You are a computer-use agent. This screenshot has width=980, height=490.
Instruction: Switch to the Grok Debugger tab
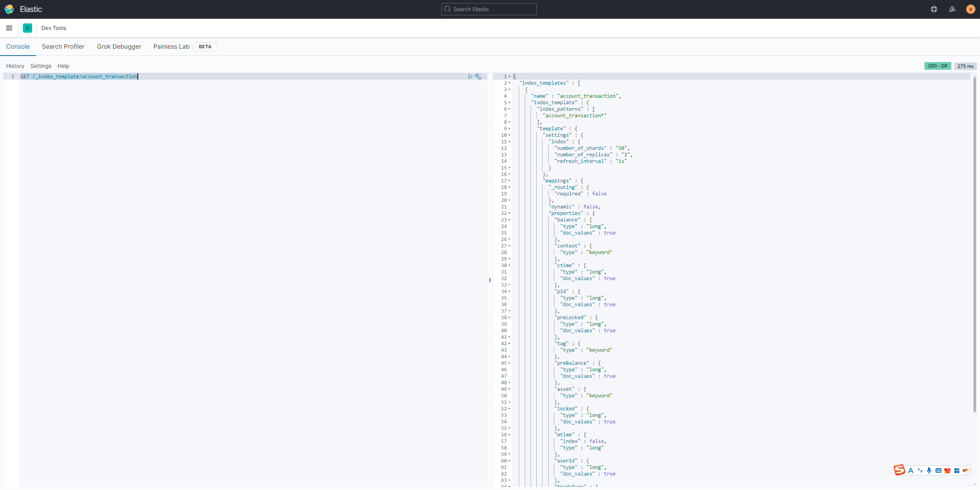click(x=119, y=46)
